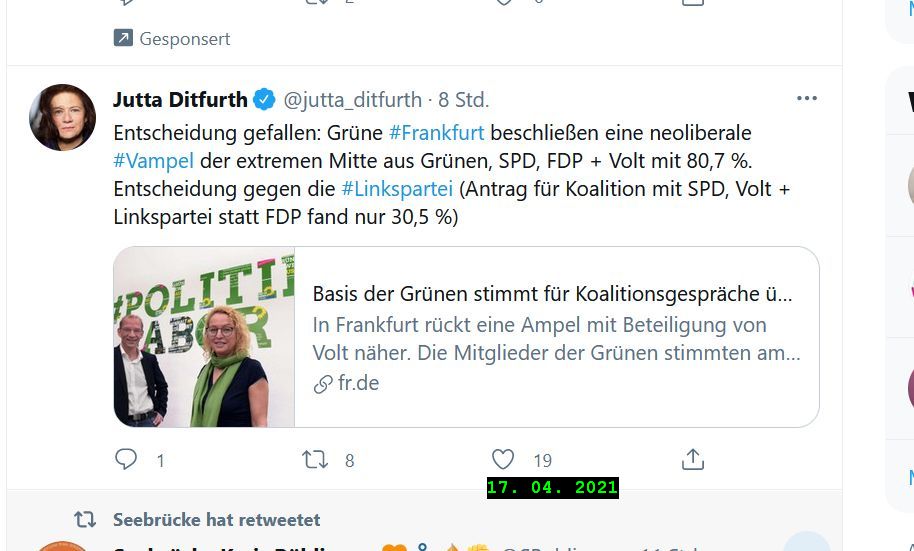Share Jutta Ditfurth's tweet
Viewport: 914px width, 551px height.
click(692, 459)
